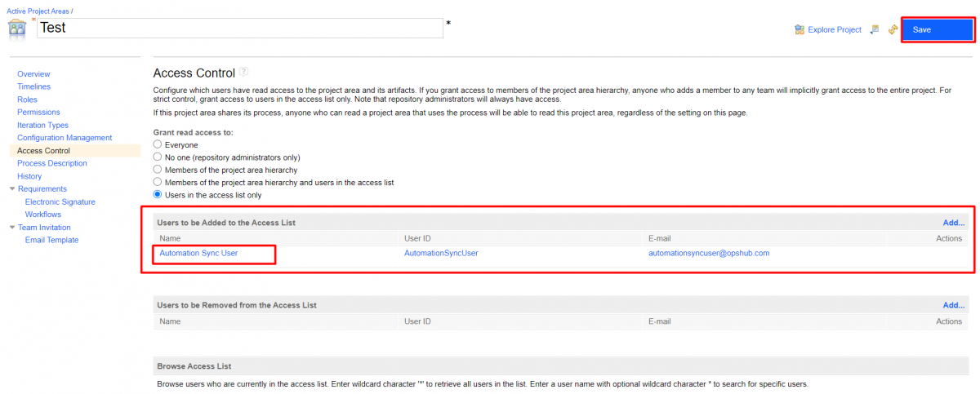Select the Everyone radio option

[x=158, y=144]
